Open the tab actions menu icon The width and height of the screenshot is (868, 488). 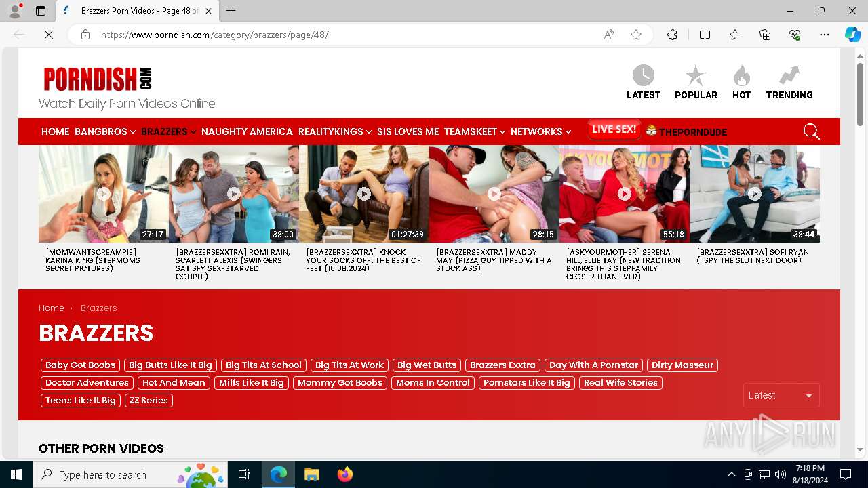pos(41,11)
